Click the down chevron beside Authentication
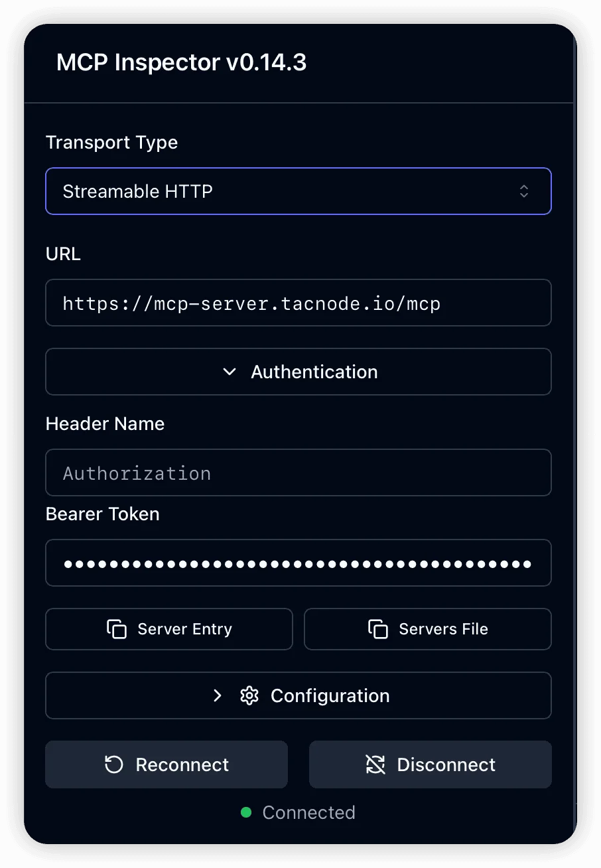 pyautogui.click(x=230, y=372)
